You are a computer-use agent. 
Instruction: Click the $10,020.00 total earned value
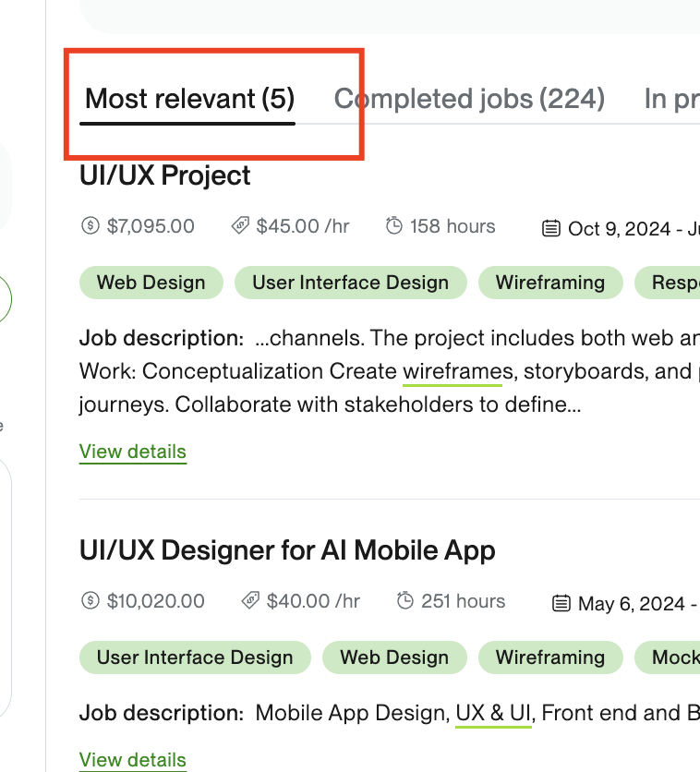[x=155, y=601]
